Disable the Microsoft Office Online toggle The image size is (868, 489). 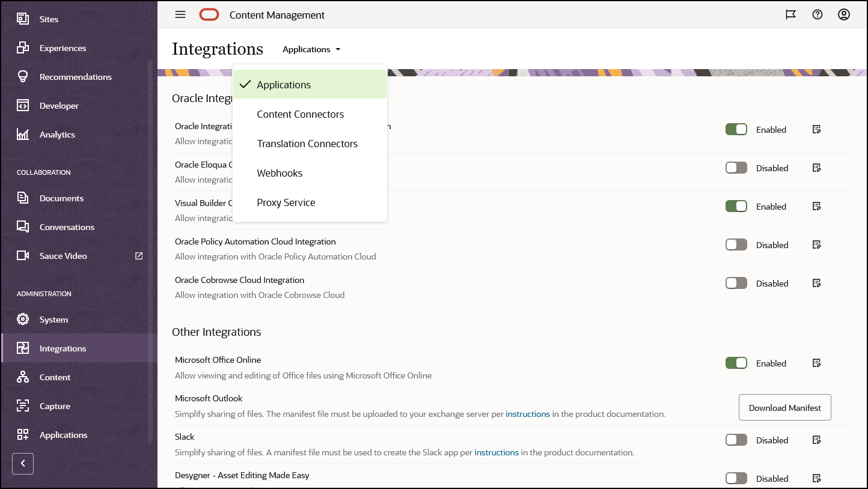[x=736, y=363]
